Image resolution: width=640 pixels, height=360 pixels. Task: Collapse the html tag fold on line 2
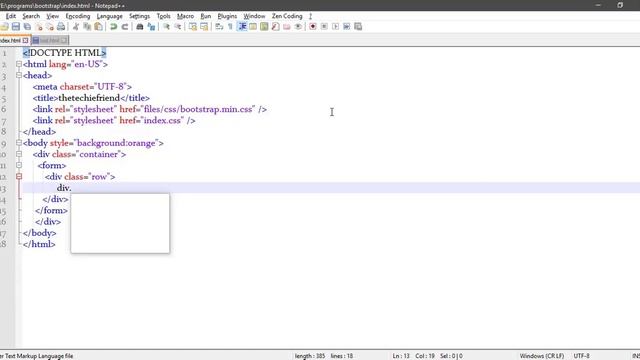[x=19, y=64]
